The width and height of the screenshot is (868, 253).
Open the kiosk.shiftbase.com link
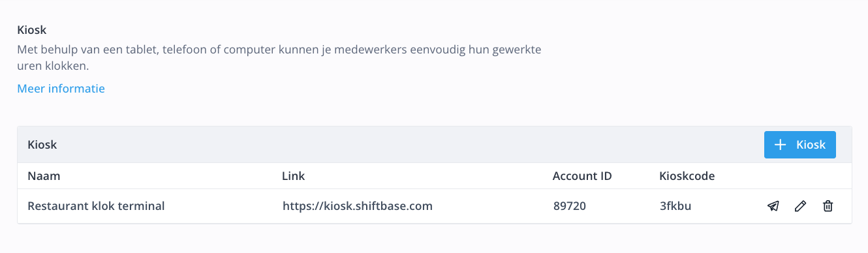click(x=358, y=207)
